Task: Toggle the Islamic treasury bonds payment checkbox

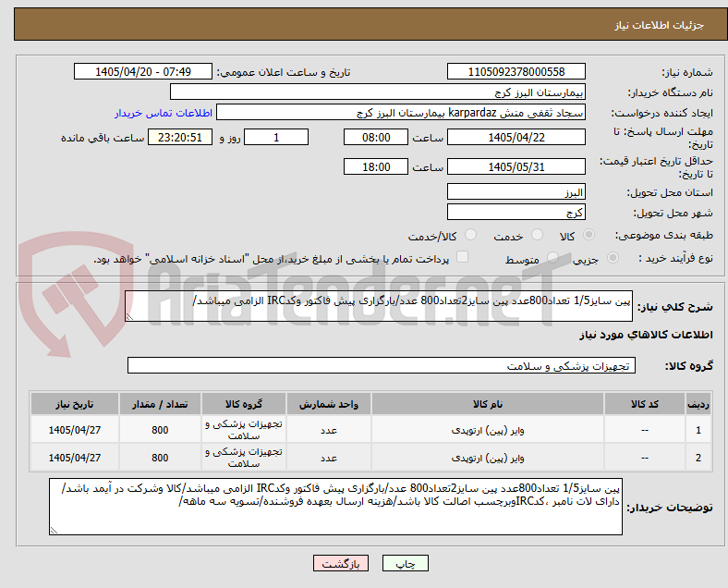Action: click(463, 257)
